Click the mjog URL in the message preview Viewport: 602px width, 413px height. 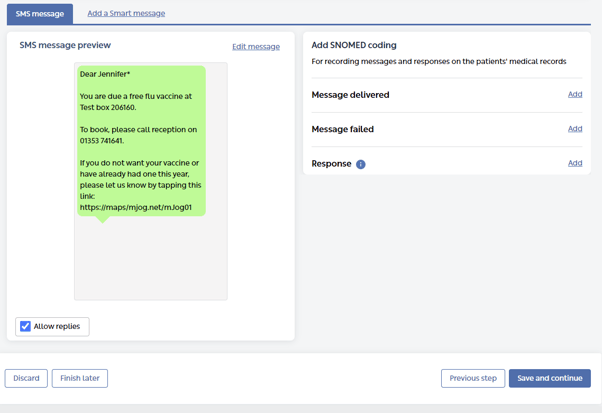point(136,207)
